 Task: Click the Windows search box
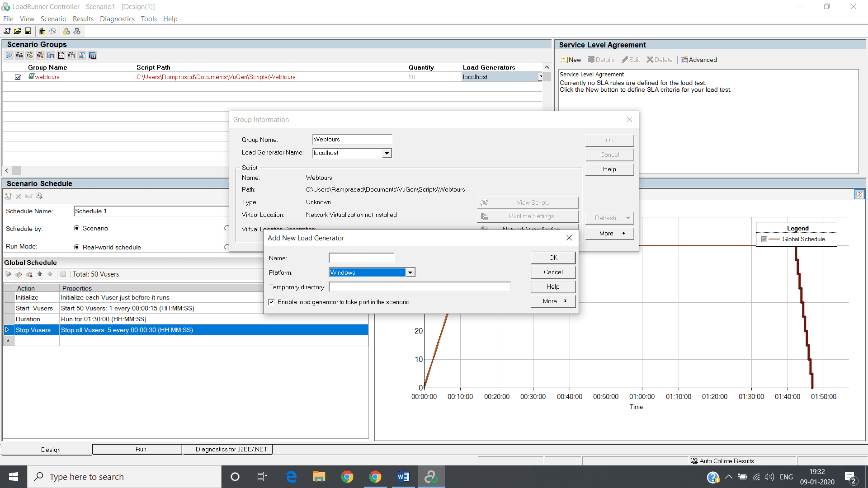pos(124,477)
